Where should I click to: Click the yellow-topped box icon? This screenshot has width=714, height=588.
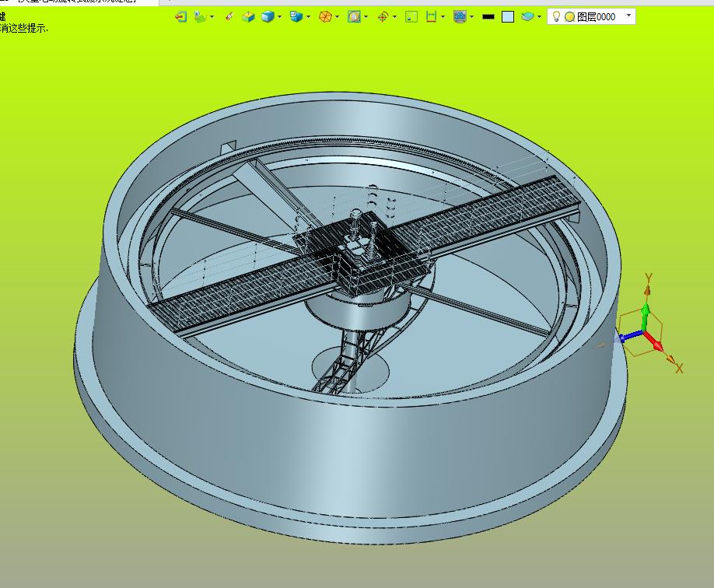tap(248, 16)
